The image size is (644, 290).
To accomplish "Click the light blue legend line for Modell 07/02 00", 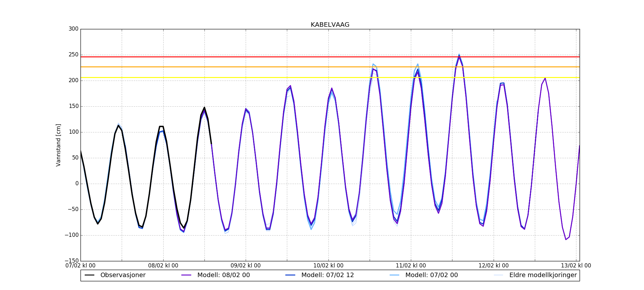I will tap(394, 275).
